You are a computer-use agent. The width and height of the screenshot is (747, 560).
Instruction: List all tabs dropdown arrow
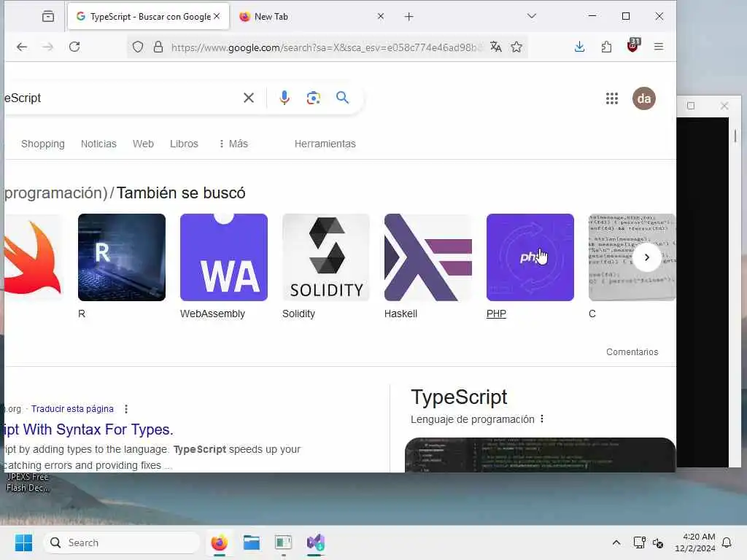click(x=532, y=16)
